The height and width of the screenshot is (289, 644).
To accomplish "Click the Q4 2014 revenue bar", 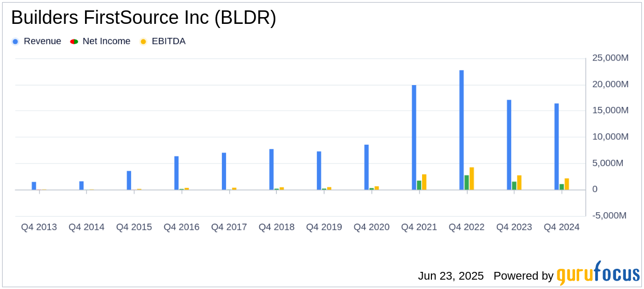I will click(81, 186).
